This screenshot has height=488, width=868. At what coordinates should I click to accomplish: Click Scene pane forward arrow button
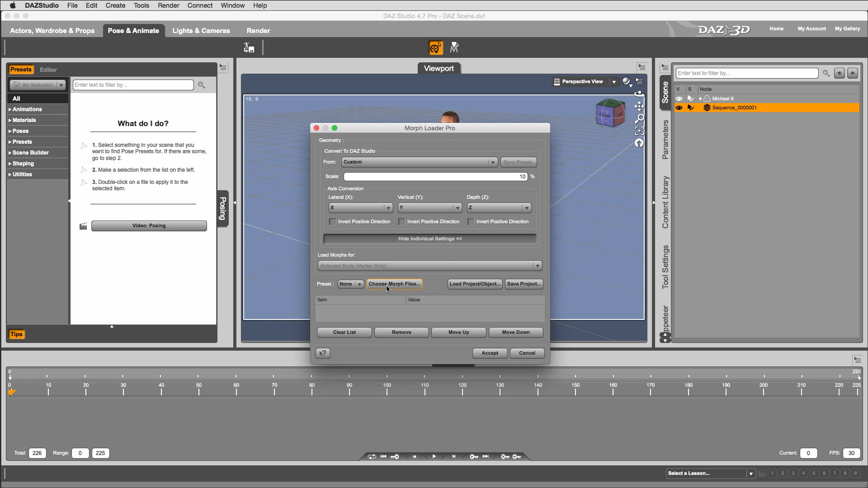click(x=853, y=73)
